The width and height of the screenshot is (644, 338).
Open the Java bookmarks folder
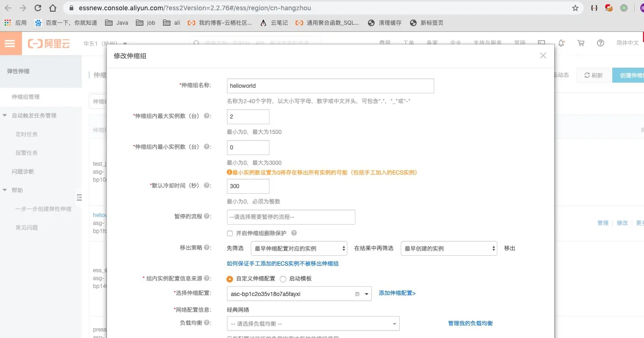(117, 22)
